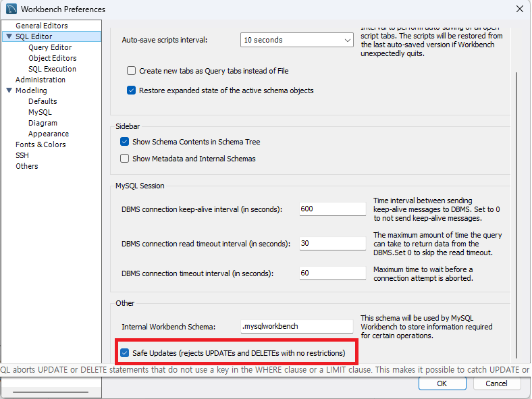Click the connection timeout field showing 60

click(332, 273)
